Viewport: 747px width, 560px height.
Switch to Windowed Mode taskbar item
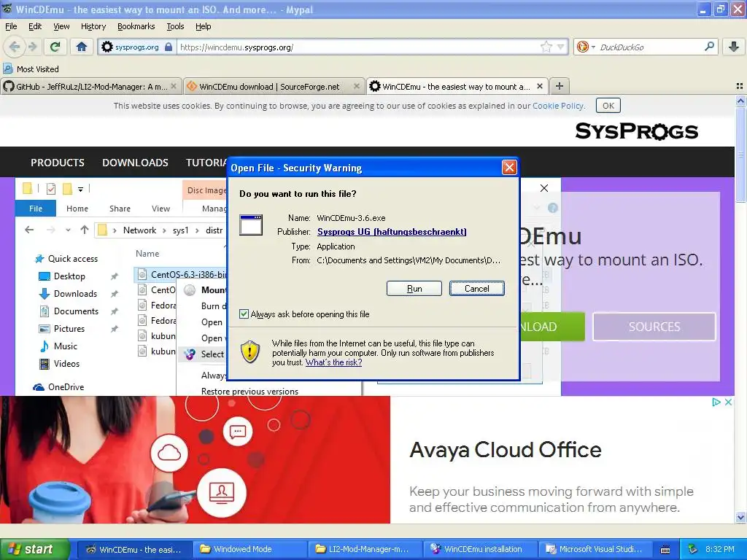[x=250, y=549]
